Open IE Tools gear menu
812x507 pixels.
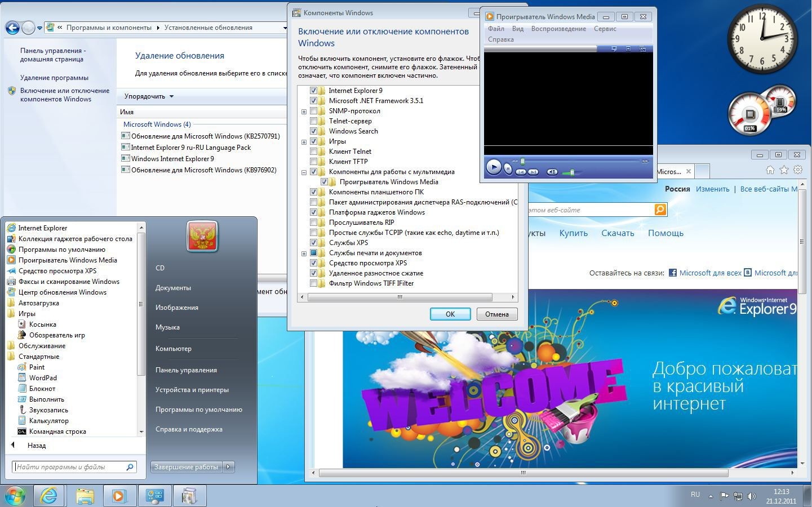coord(797,170)
